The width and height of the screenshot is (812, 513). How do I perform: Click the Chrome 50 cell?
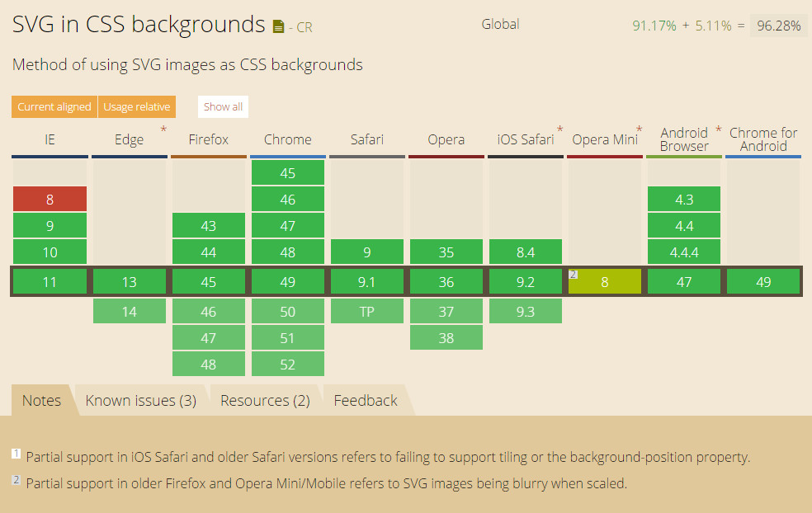point(287,311)
